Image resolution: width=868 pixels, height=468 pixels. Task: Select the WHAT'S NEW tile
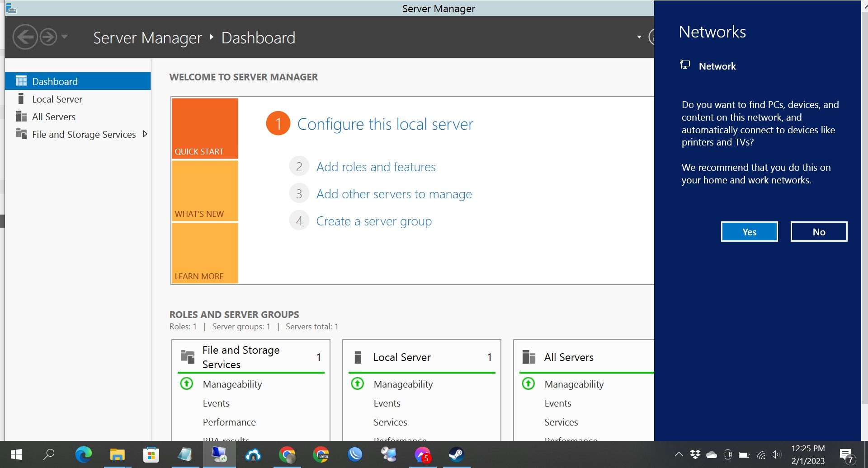coord(205,191)
